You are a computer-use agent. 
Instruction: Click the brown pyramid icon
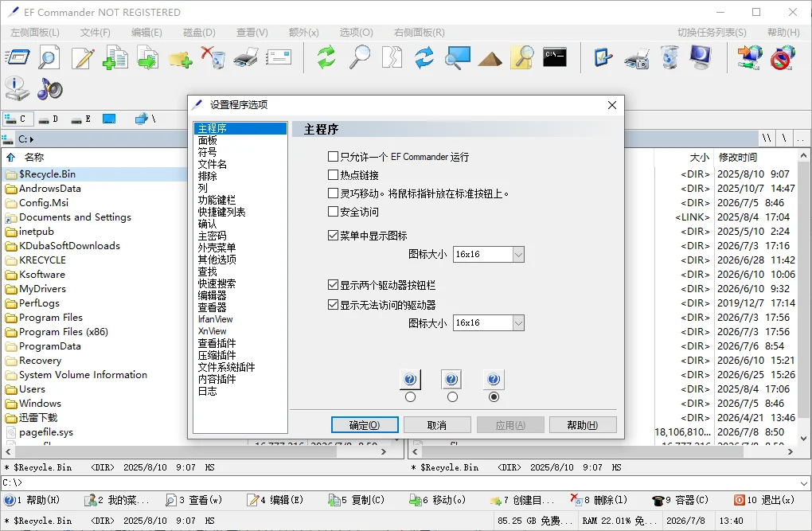(490, 59)
